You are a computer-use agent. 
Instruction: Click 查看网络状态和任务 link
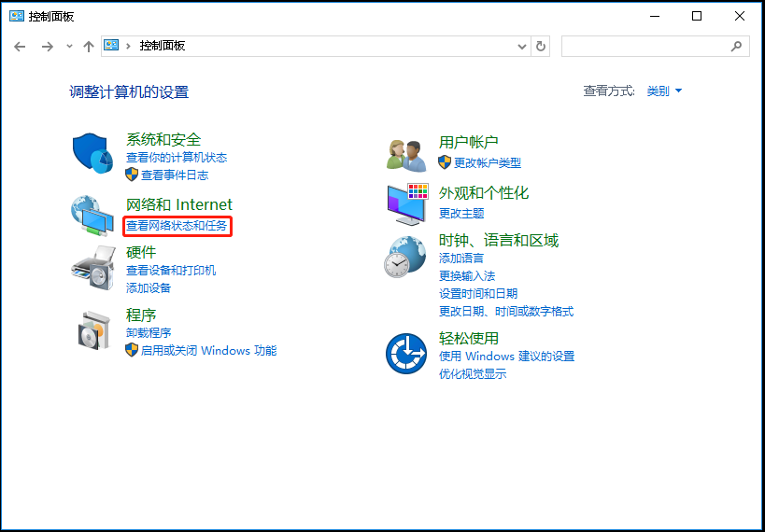coord(177,226)
